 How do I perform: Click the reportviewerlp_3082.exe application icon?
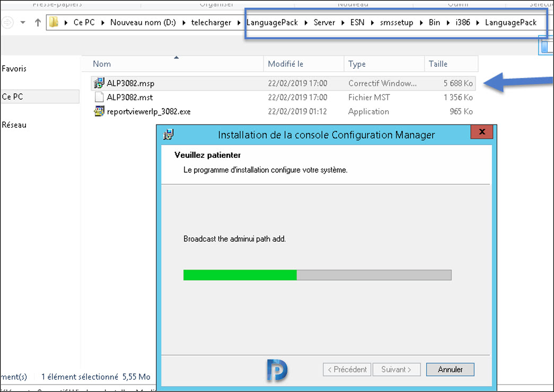tap(99, 111)
